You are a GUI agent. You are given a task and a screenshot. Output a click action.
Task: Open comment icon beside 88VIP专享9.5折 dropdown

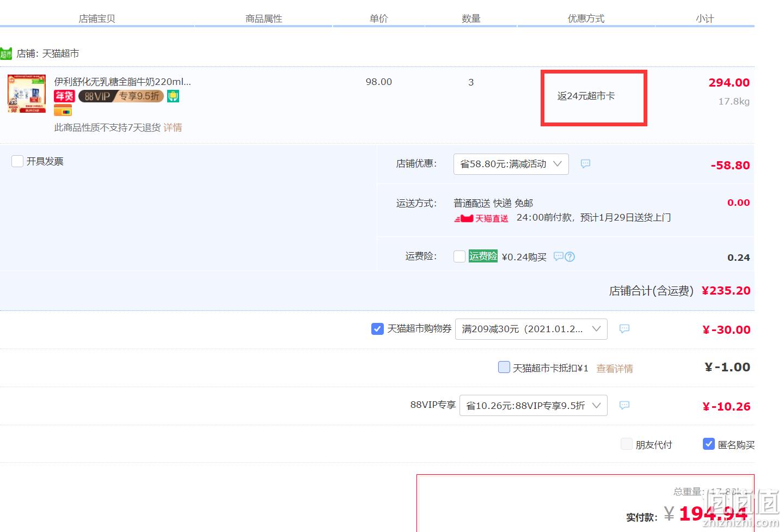point(624,405)
